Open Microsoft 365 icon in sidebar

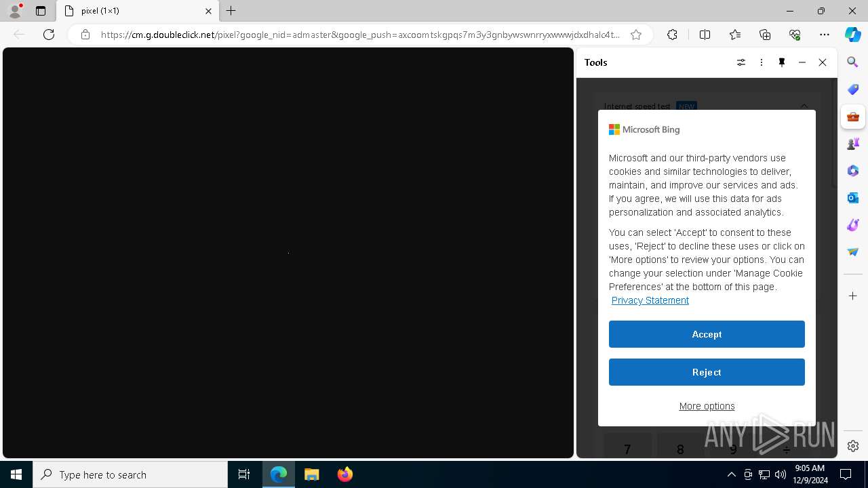click(853, 171)
